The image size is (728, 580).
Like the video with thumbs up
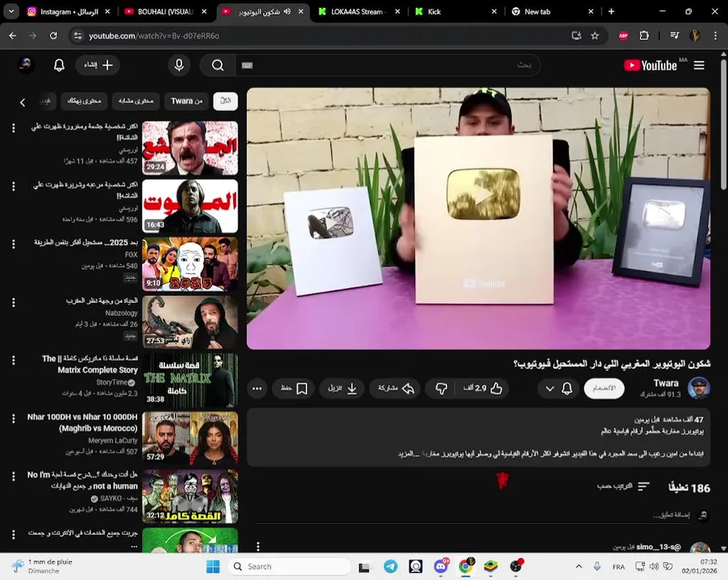[x=483, y=388]
